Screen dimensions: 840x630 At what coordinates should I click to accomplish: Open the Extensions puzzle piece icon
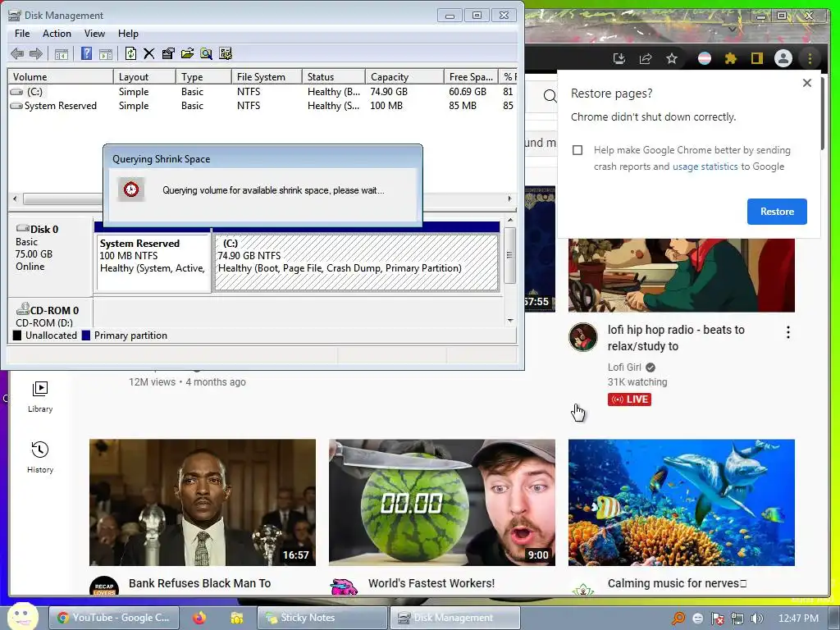coord(731,58)
